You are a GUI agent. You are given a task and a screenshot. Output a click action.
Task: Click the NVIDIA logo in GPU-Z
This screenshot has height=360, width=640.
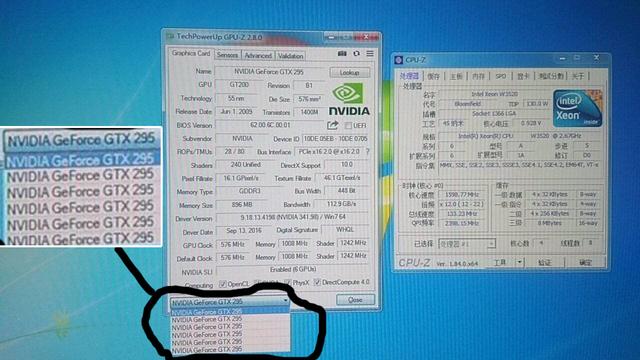[x=349, y=99]
